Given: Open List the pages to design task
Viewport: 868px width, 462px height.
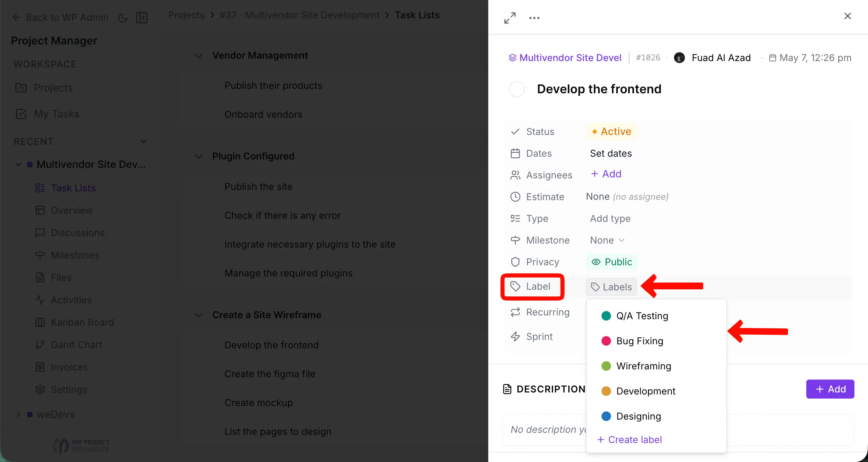Looking at the screenshot, I should click(278, 431).
